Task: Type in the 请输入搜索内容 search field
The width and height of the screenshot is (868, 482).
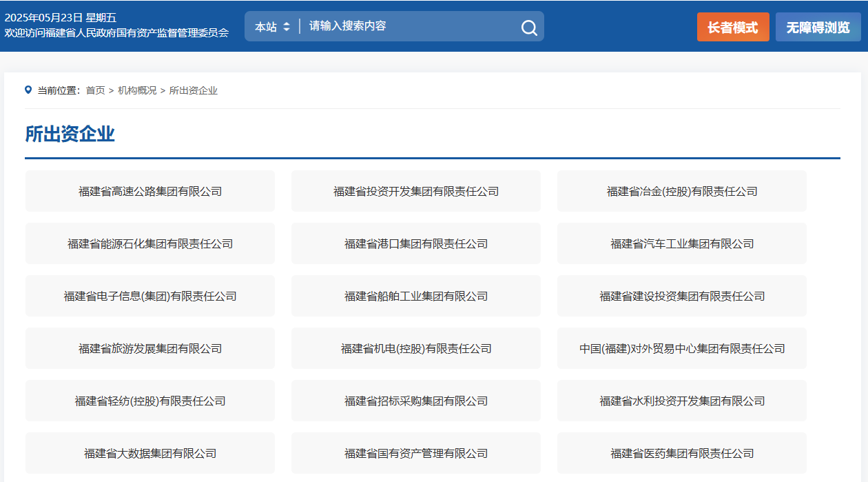Action: click(410, 26)
